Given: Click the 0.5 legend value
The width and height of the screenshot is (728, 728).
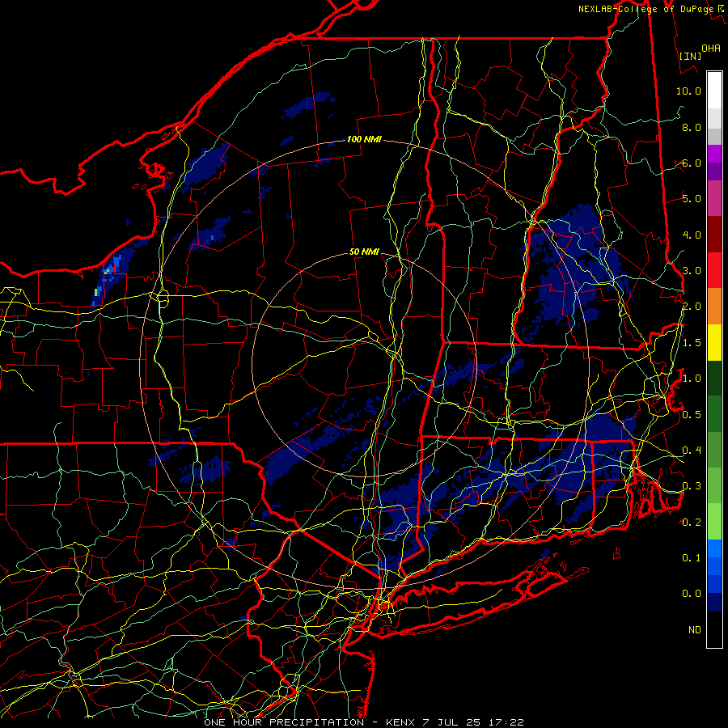Looking at the screenshot, I should point(692,414).
